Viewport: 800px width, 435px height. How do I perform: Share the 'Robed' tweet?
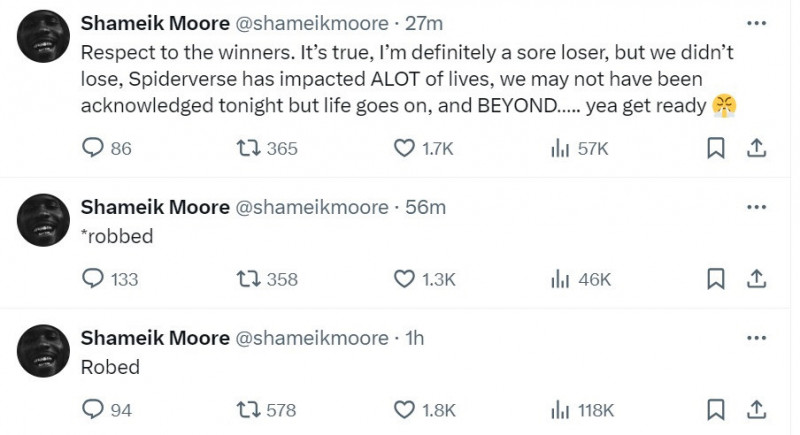(x=756, y=410)
